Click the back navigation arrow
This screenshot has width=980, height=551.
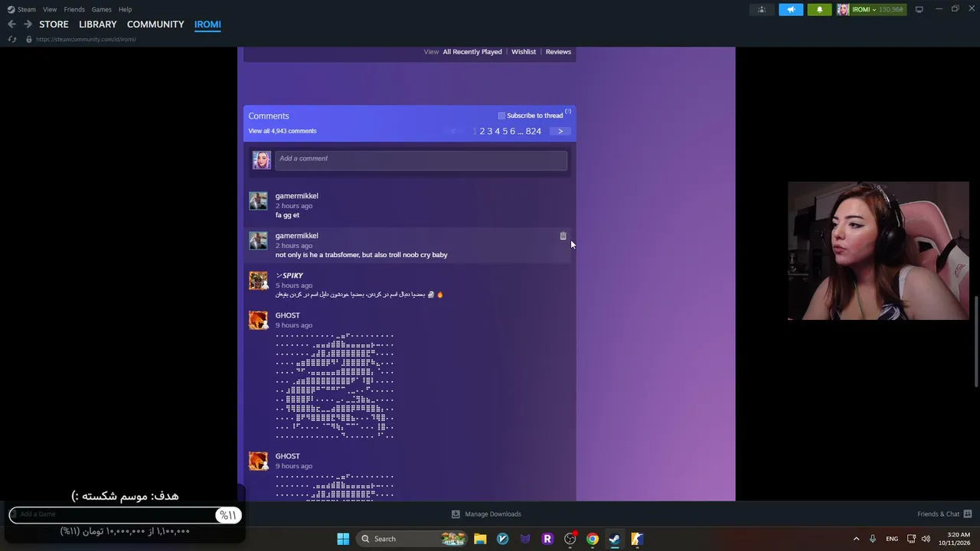point(11,24)
